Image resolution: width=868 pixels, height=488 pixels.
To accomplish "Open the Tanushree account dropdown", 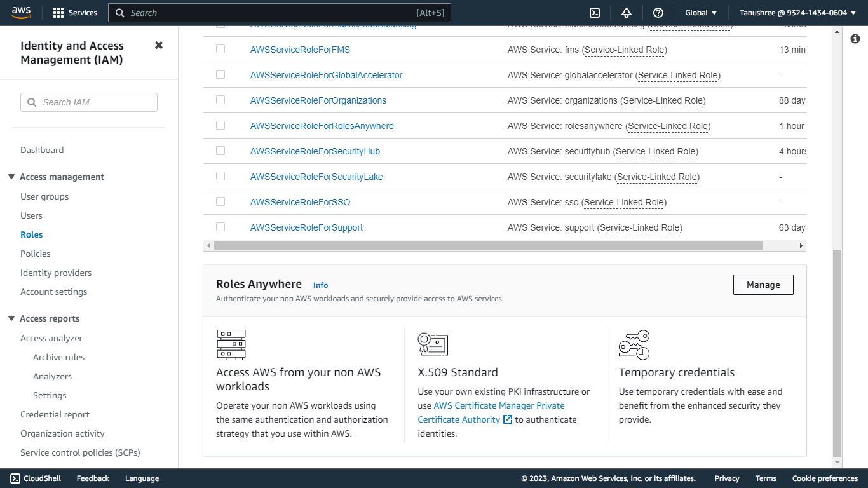I will tap(797, 13).
